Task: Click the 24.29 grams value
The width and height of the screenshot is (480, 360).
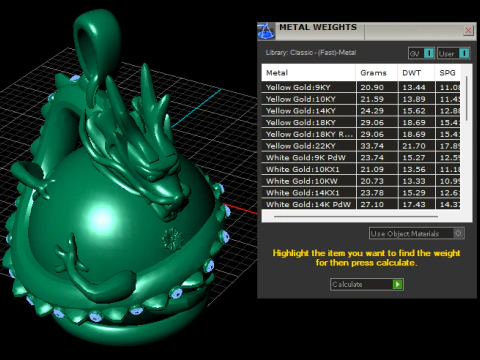Action: coord(372,111)
